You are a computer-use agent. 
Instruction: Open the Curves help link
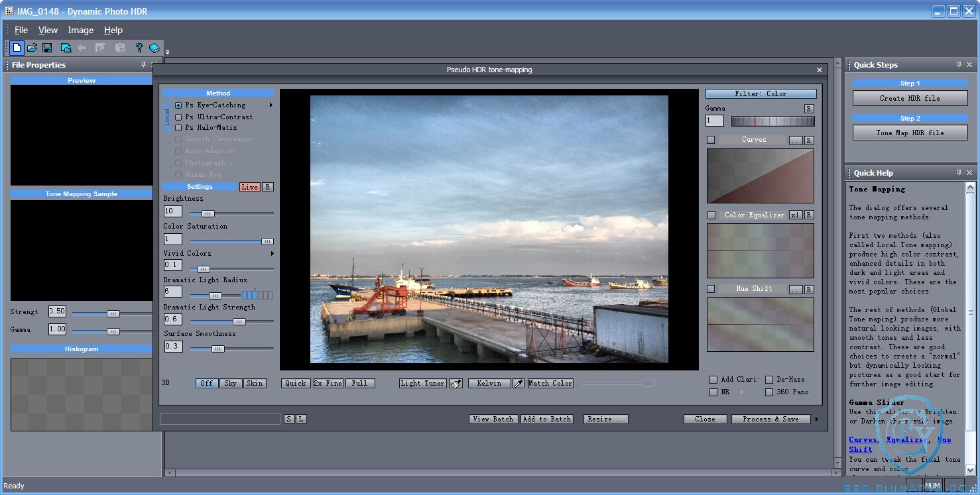(x=863, y=439)
